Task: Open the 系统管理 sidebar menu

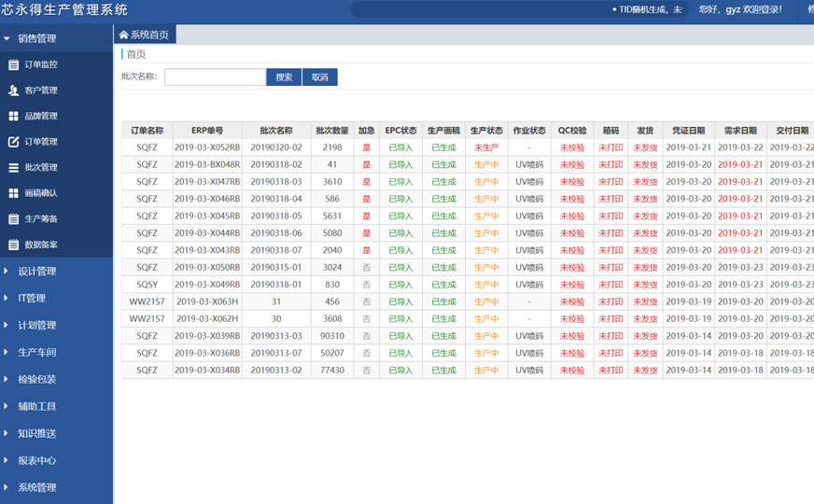Action: 37,487
